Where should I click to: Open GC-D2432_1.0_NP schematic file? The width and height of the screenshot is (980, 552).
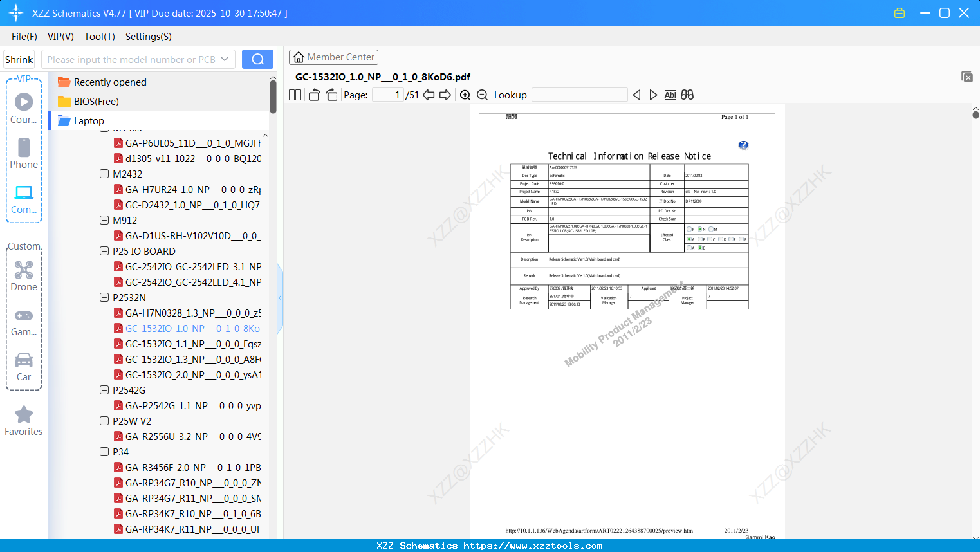click(187, 205)
